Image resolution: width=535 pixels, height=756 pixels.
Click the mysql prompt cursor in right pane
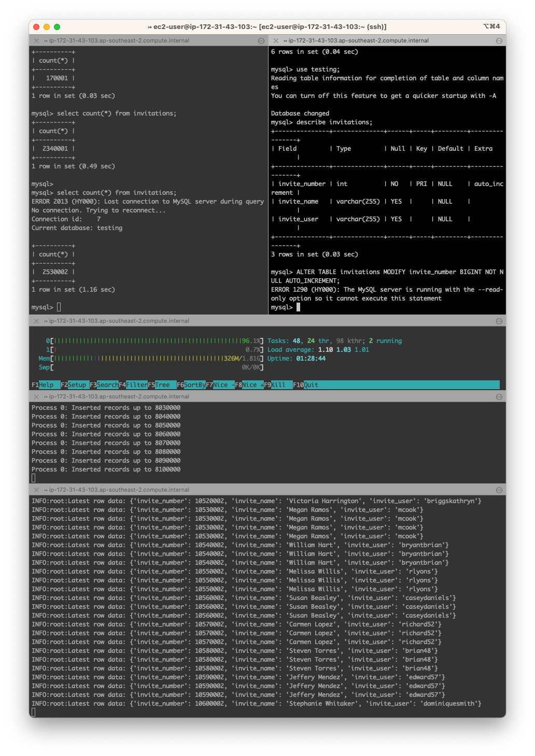click(x=299, y=307)
